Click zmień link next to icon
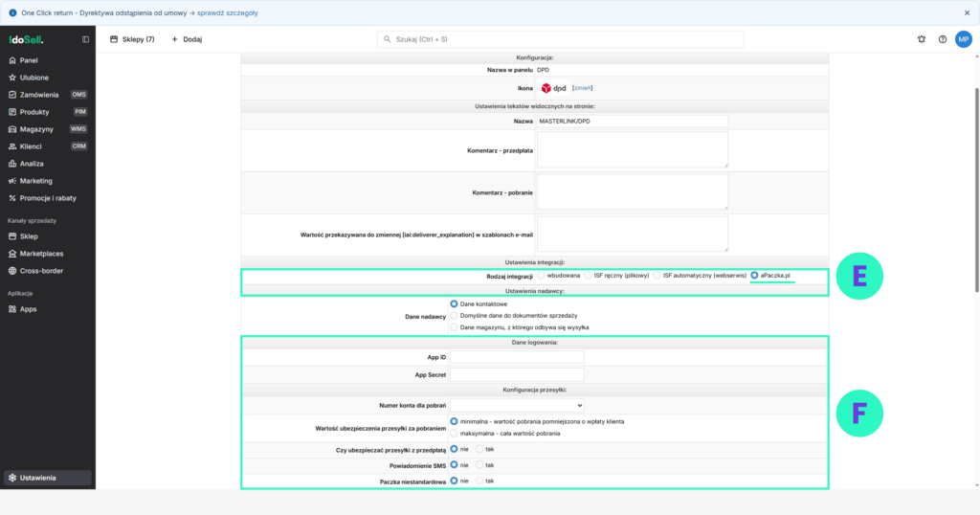The width and height of the screenshot is (980, 515). point(583,88)
